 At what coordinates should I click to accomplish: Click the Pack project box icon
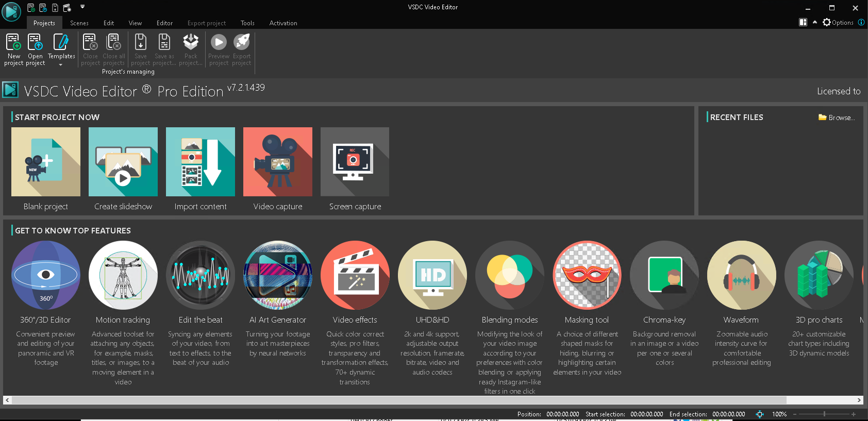191,42
